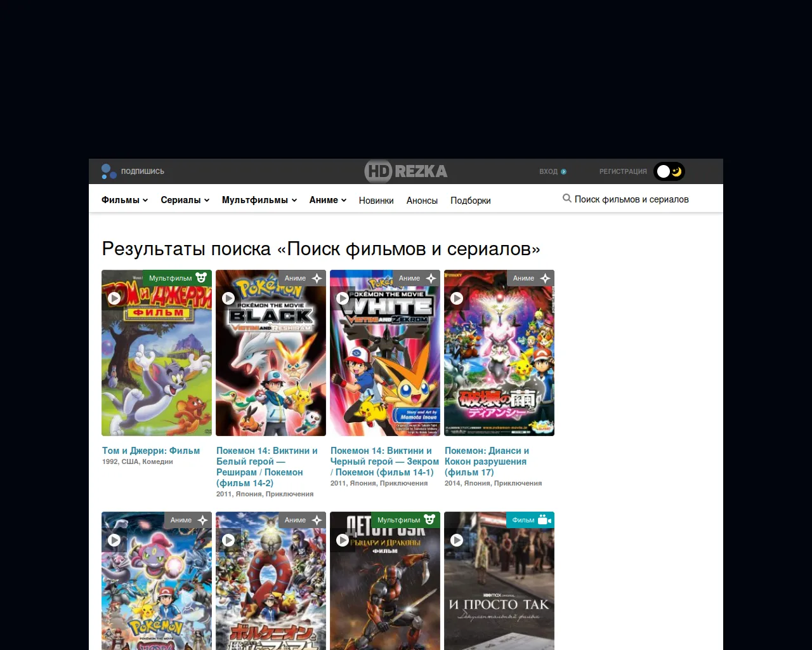Open the Анонсы menu item

tap(422, 201)
